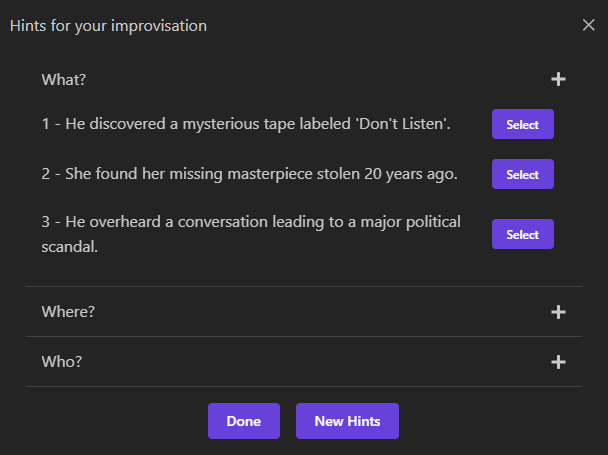The height and width of the screenshot is (455, 608).
Task: Expand the Where? section
Action: 304,312
